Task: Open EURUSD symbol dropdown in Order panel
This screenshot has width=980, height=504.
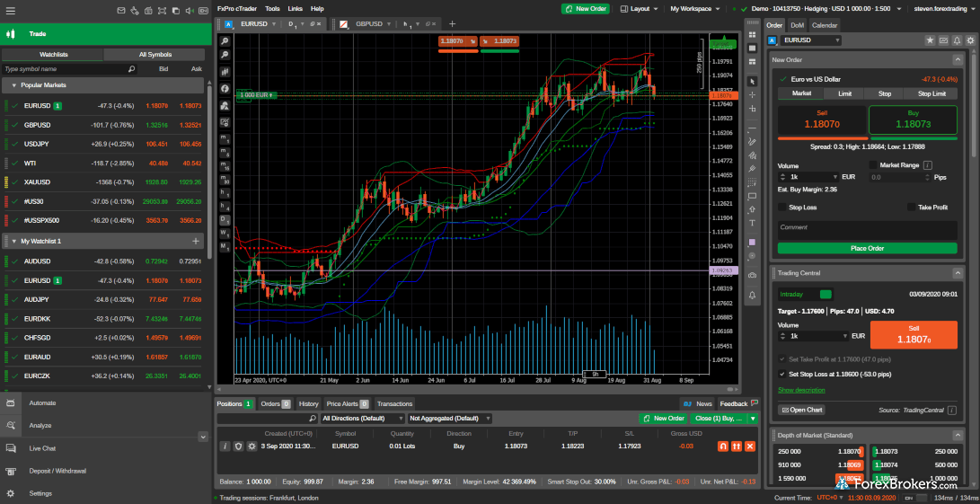Action: tap(811, 40)
